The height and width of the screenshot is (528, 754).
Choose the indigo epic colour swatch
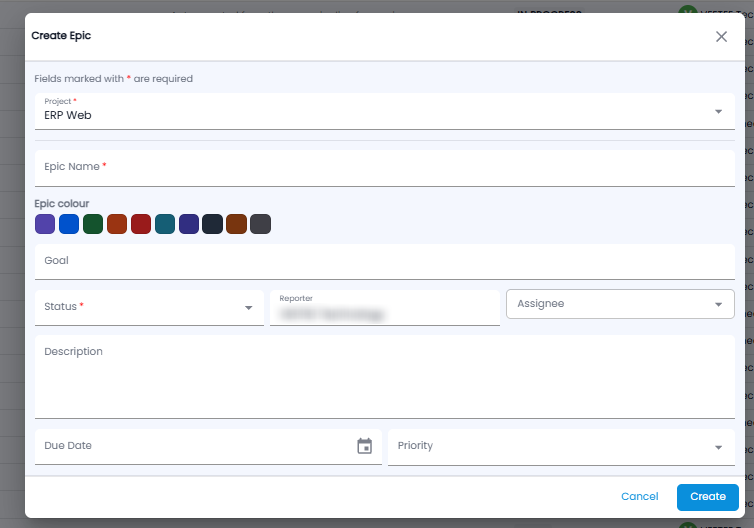pyautogui.click(x=189, y=224)
